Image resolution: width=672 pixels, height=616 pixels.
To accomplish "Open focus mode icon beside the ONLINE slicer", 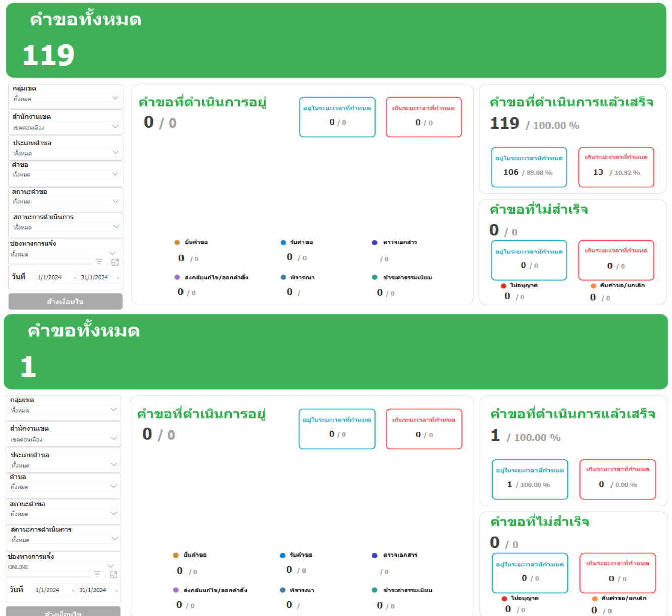I will click(113, 574).
